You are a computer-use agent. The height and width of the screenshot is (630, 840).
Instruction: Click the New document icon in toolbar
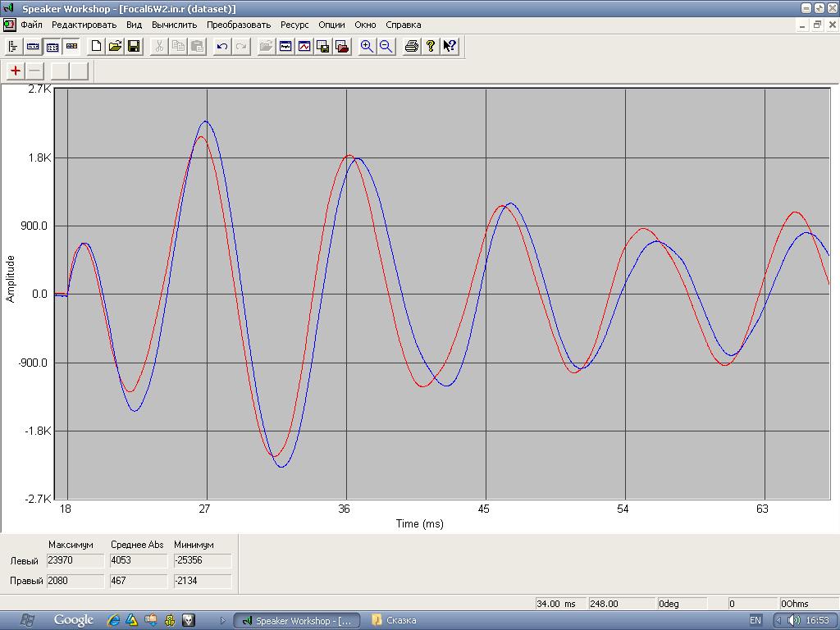click(96, 46)
